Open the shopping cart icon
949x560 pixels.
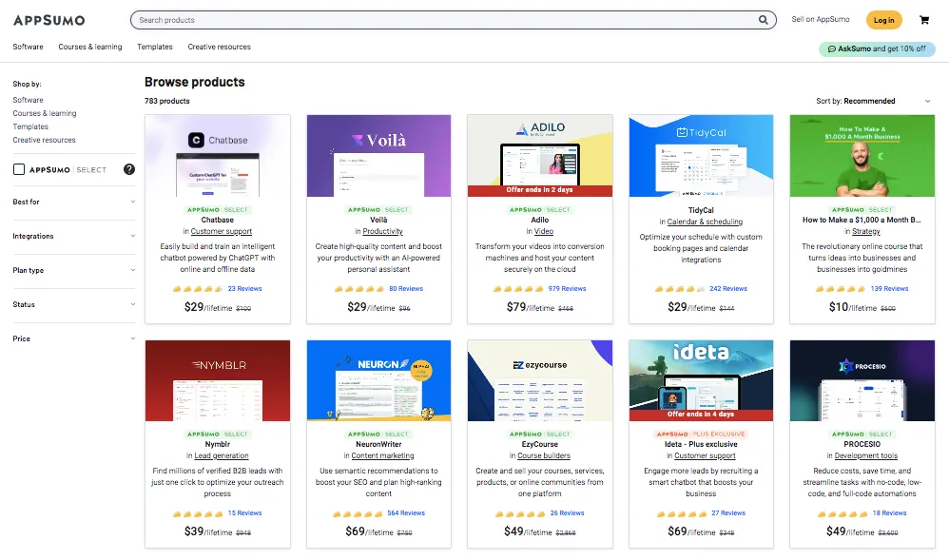click(924, 19)
